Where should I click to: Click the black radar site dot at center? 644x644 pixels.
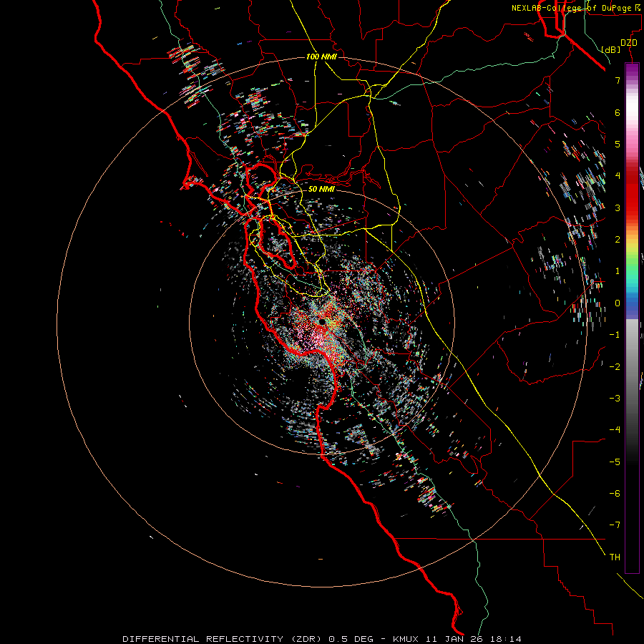tap(322, 321)
